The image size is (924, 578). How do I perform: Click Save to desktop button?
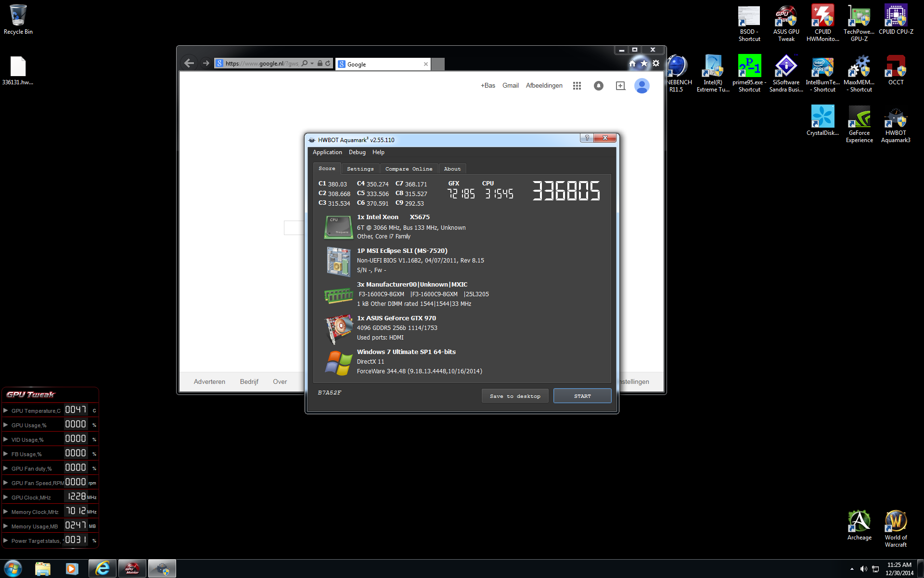515,396
